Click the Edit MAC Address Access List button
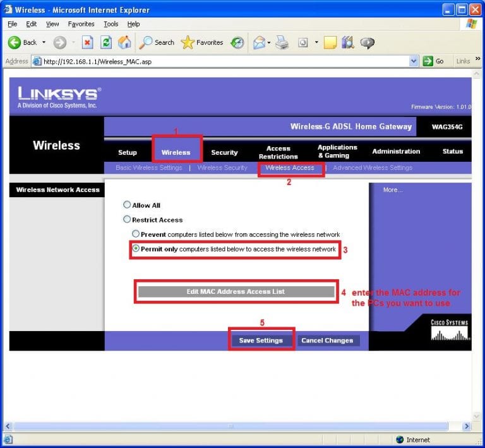485x448 pixels. click(x=236, y=292)
